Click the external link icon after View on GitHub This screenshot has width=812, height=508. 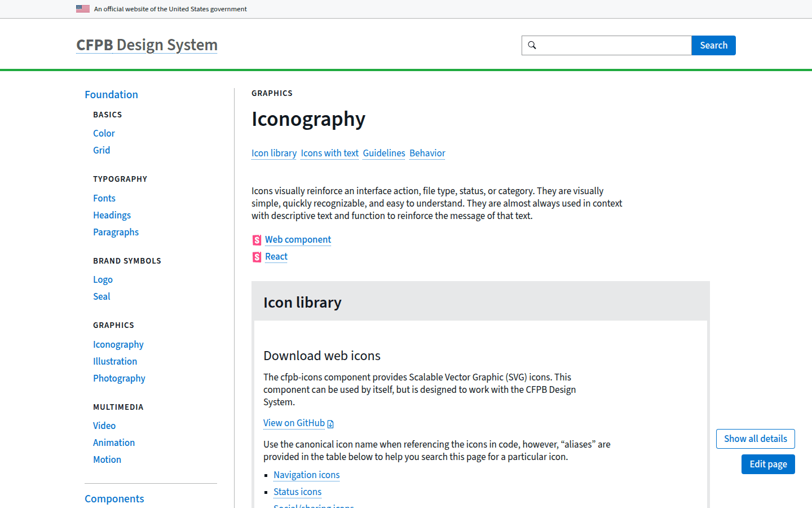click(330, 424)
